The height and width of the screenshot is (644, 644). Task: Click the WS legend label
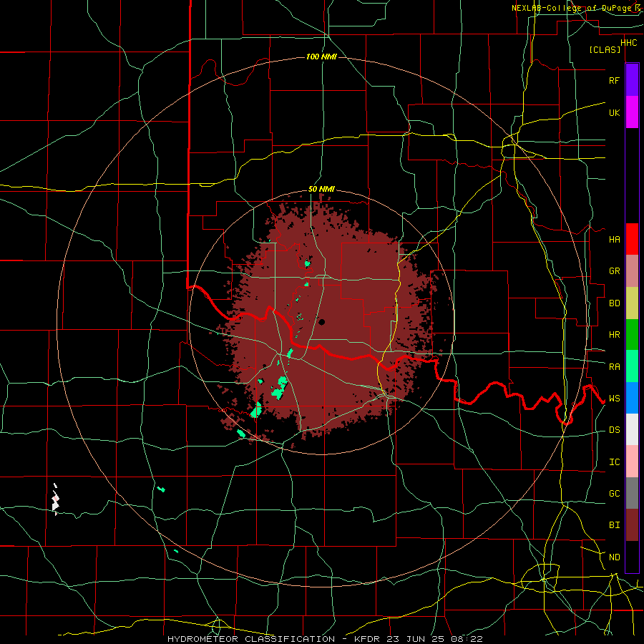(x=614, y=399)
